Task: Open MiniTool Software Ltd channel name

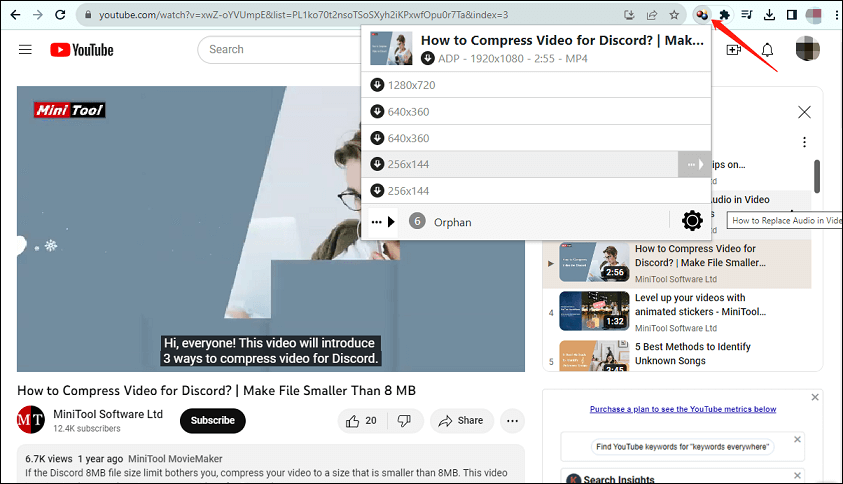Action: pos(108,414)
